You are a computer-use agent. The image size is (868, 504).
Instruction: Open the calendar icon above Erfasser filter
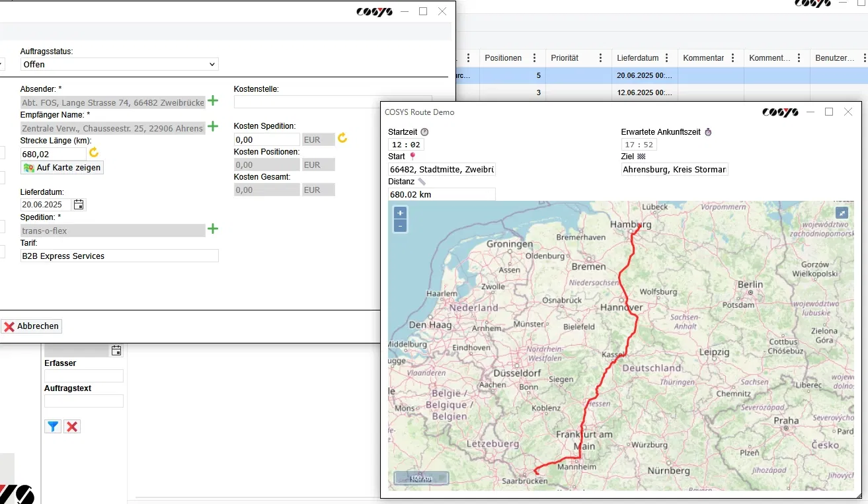coord(116,350)
